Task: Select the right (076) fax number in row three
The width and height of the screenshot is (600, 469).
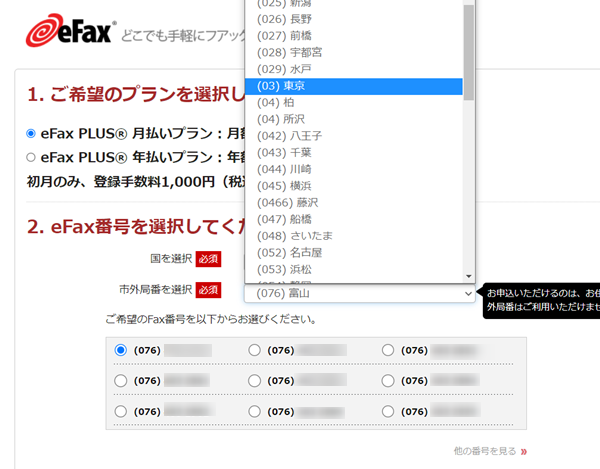Action: [388, 412]
